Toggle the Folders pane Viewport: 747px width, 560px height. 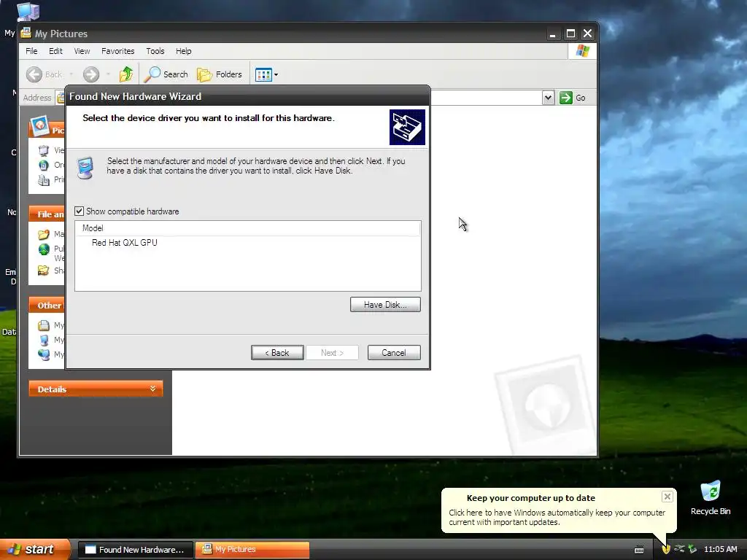point(220,74)
